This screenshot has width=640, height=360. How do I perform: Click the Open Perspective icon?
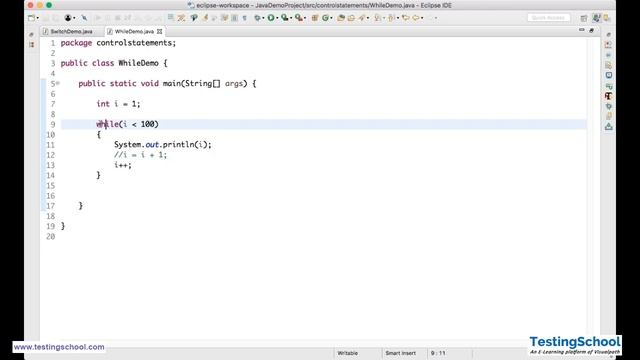click(584, 18)
